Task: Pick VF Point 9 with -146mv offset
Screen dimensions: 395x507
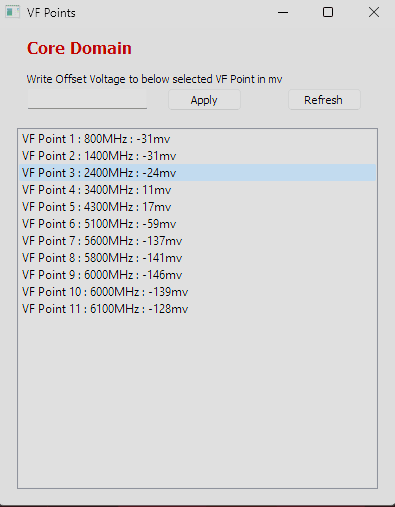Action: point(197,275)
